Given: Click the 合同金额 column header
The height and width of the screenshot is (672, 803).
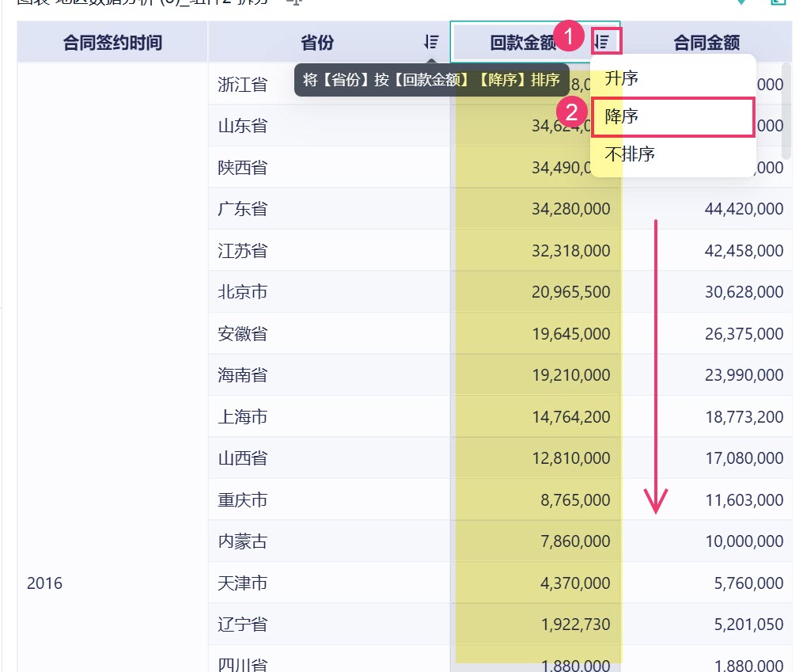Looking at the screenshot, I should click(706, 43).
